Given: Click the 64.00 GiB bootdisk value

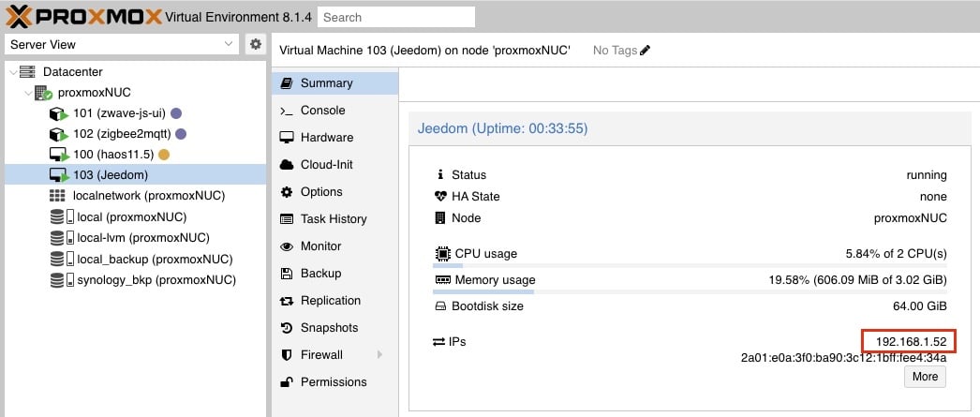Looking at the screenshot, I should [x=920, y=306].
